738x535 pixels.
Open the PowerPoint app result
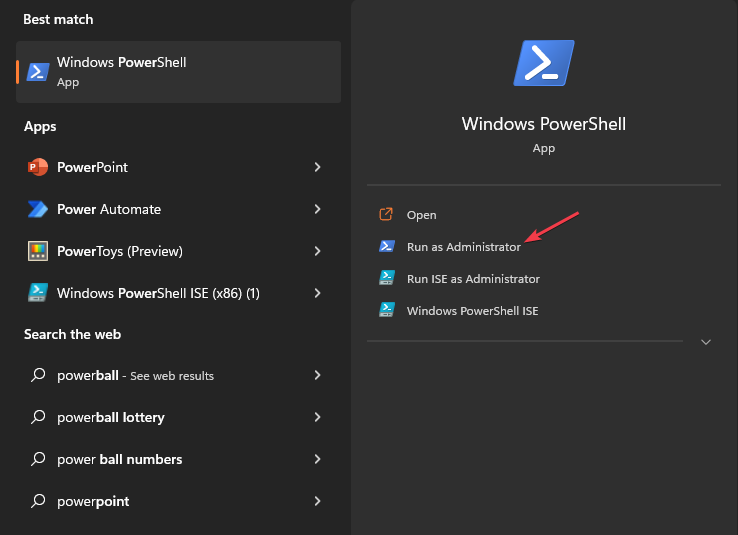(x=178, y=167)
